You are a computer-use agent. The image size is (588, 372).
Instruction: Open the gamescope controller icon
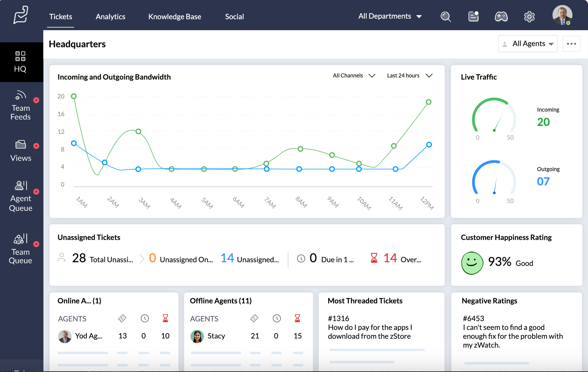click(x=501, y=17)
